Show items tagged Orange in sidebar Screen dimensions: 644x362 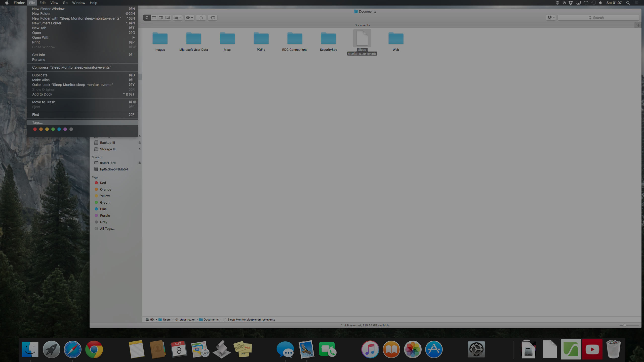(x=106, y=189)
